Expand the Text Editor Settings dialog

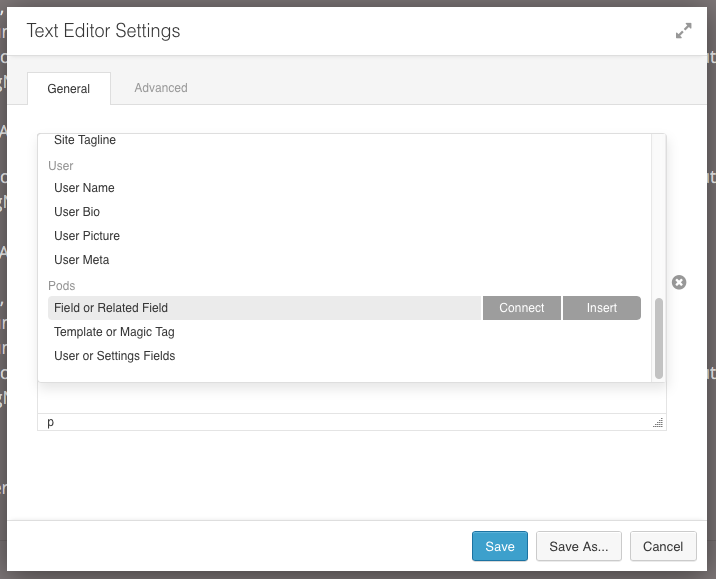(x=683, y=31)
